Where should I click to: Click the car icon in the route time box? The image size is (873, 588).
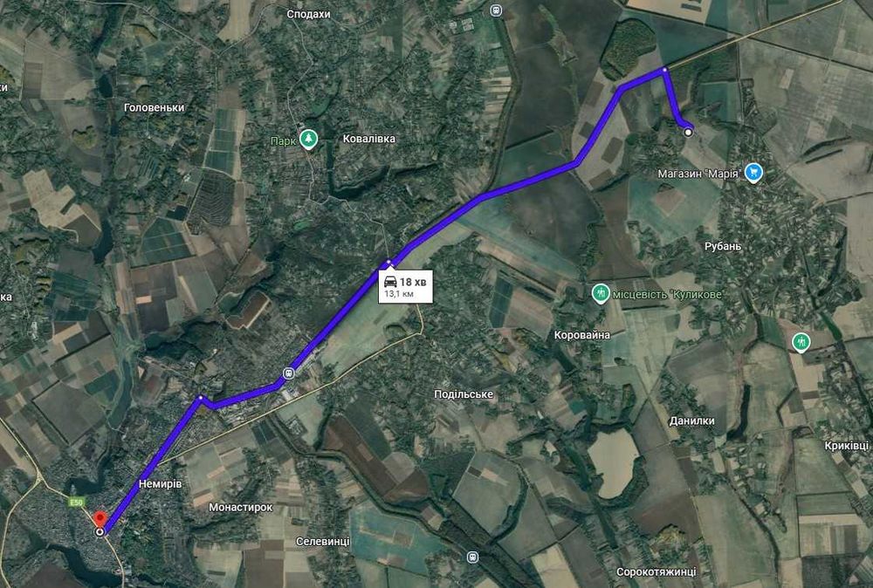click(390, 282)
